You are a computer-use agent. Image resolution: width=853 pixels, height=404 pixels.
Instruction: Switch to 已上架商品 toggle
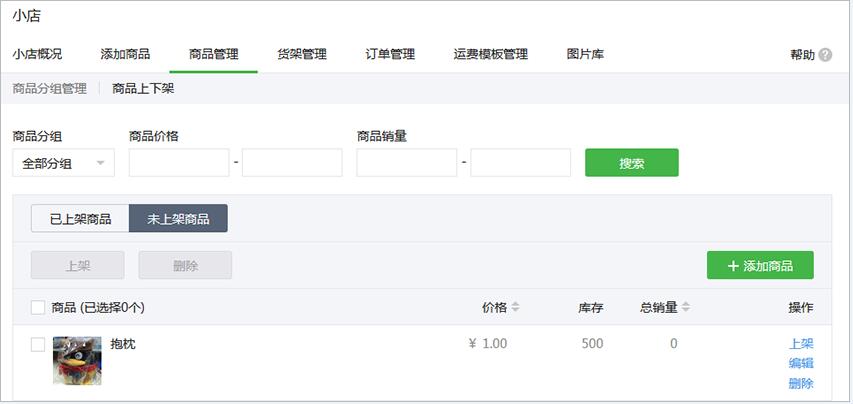pos(80,219)
